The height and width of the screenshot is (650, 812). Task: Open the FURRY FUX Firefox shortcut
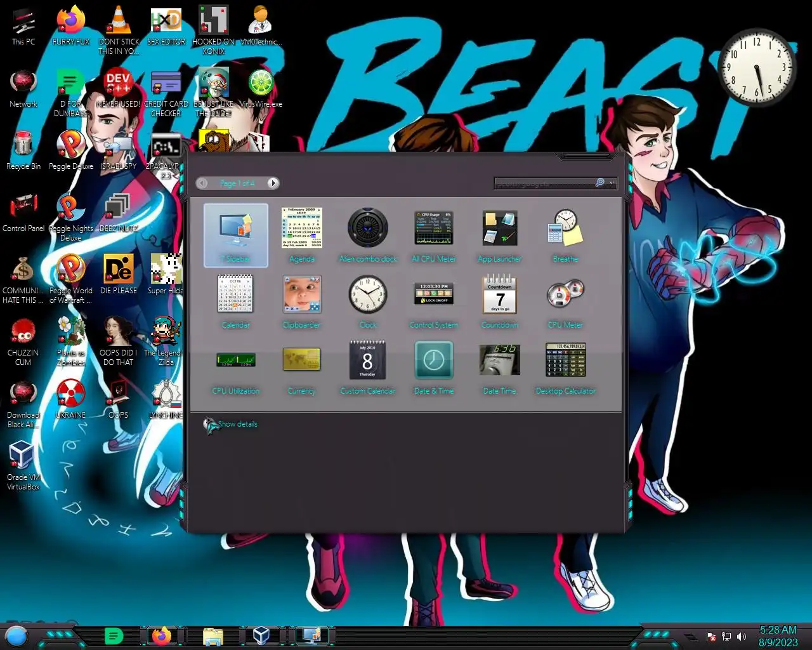click(71, 26)
